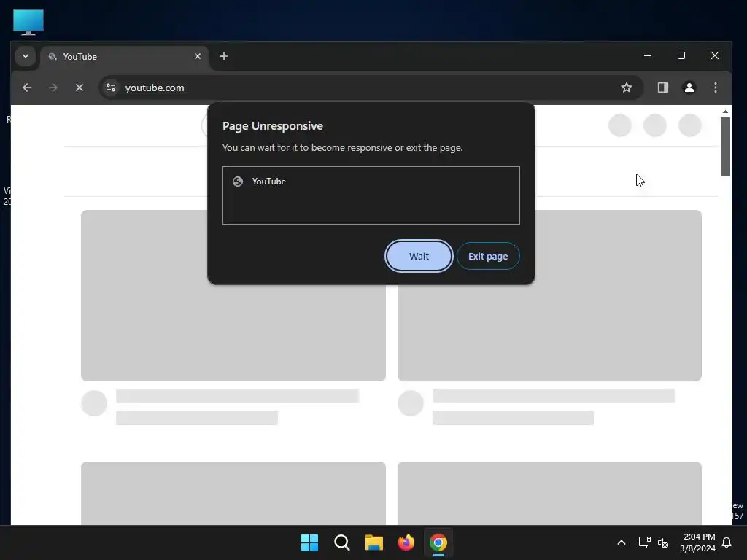The height and width of the screenshot is (560, 747).
Task: Open the network status tray icon
Action: pyautogui.click(x=644, y=542)
